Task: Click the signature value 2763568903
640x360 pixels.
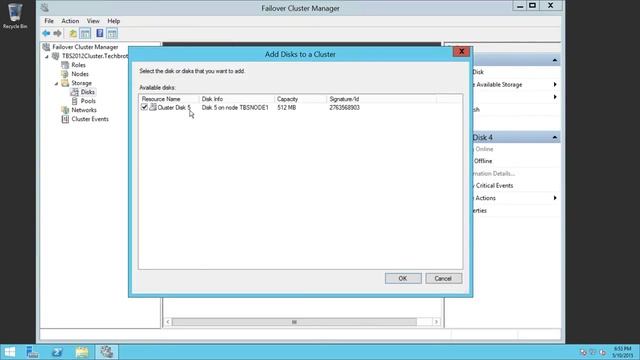Action: (344, 108)
